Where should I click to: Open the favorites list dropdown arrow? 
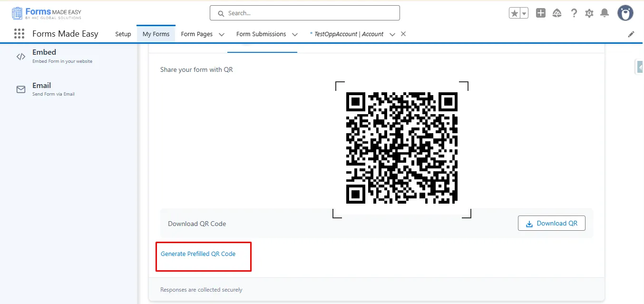pyautogui.click(x=524, y=13)
